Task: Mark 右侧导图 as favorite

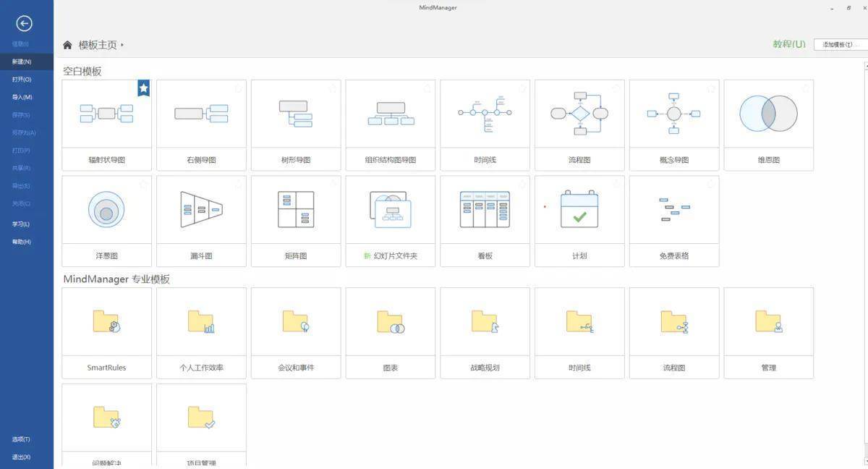Action: [x=238, y=88]
